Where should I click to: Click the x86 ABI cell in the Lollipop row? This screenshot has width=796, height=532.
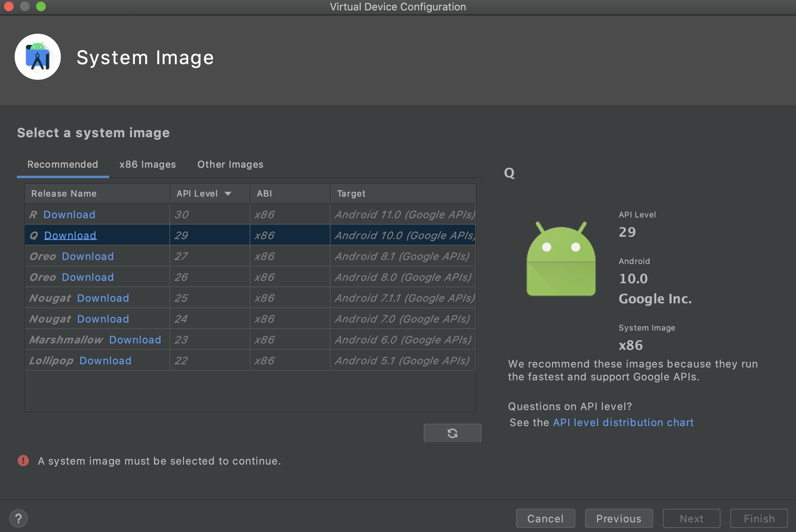(x=290, y=361)
